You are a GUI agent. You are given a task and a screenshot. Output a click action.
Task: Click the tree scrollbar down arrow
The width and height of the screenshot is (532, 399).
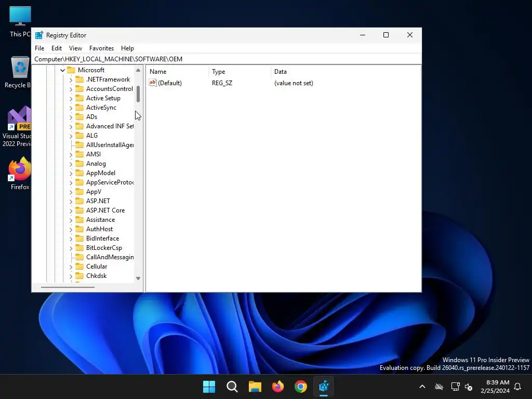138,278
